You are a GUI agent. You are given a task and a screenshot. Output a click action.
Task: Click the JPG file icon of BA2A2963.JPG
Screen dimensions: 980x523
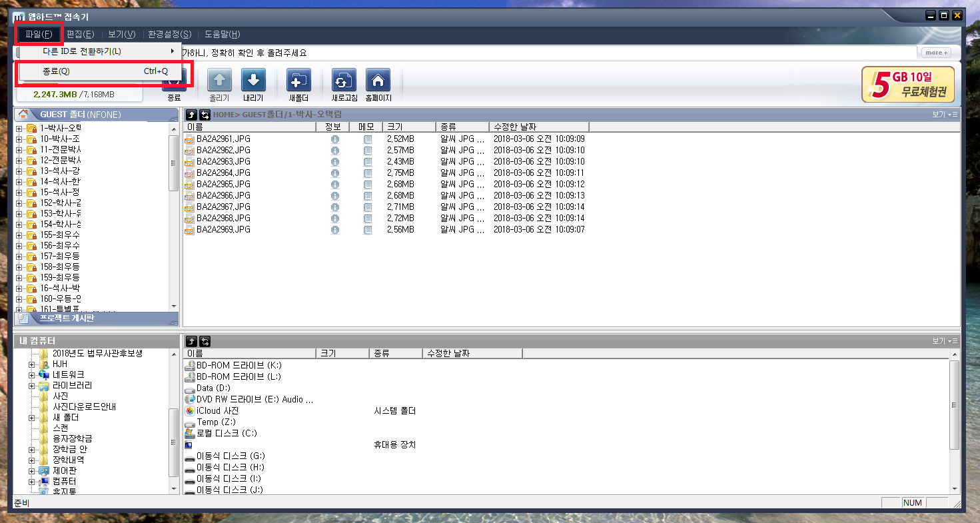190,162
